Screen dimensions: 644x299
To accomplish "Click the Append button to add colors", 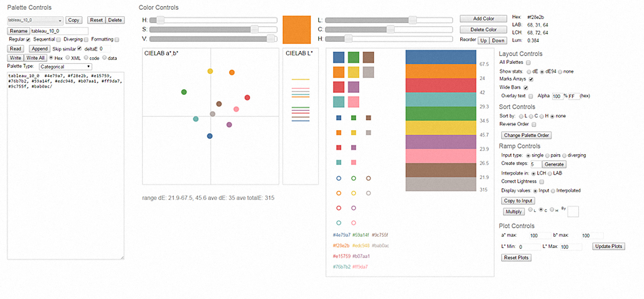I will tap(39, 48).
